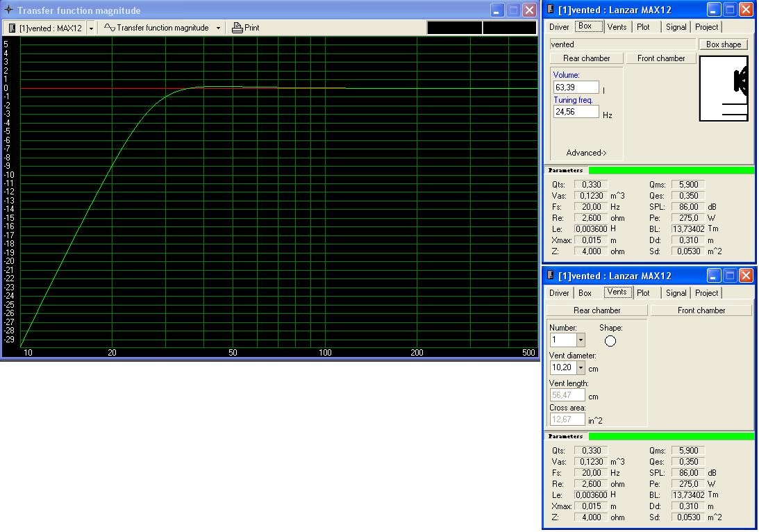759x532 pixels.
Task: Expand the Vent diameter dropdown
Action: click(x=581, y=368)
